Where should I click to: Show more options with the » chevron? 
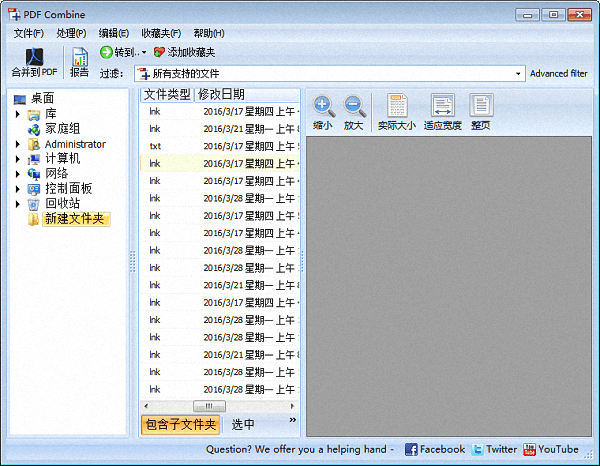pyautogui.click(x=293, y=420)
